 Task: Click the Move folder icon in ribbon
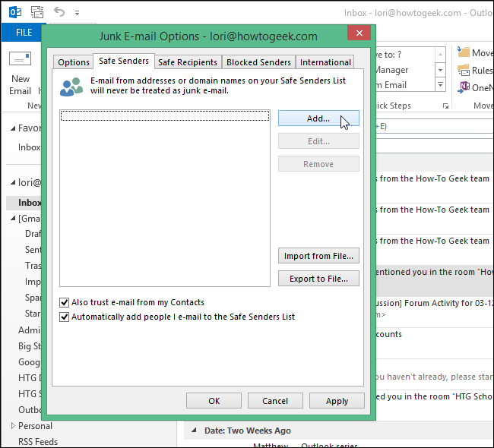[464, 52]
